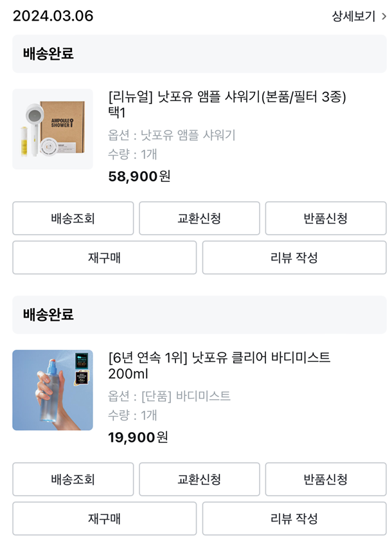This screenshot has width=392, height=542.
Task: Request return (반품신청) for the ampoule shower
Action: coord(326,219)
